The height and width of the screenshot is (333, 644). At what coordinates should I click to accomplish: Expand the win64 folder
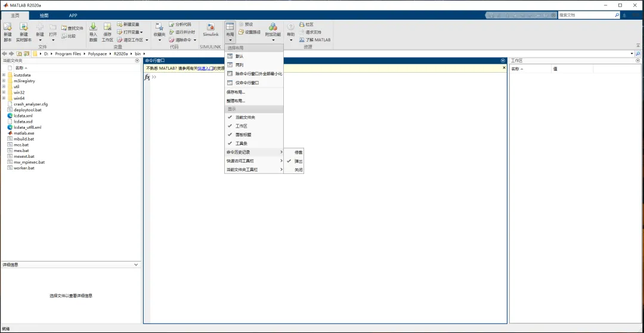pos(4,98)
